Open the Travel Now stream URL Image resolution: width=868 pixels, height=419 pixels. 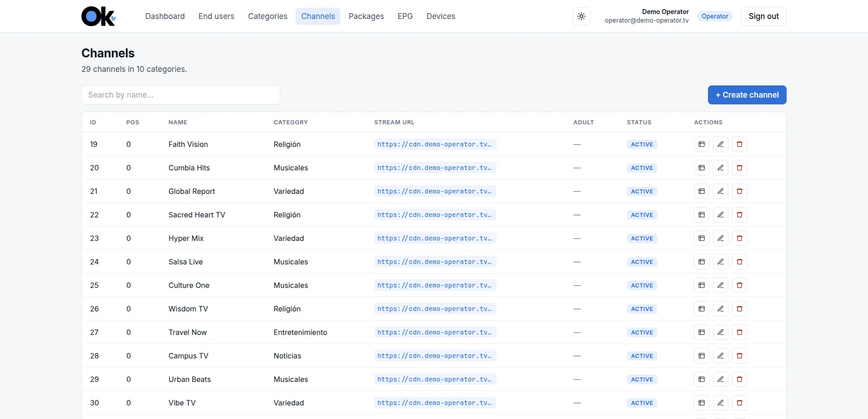click(x=435, y=332)
